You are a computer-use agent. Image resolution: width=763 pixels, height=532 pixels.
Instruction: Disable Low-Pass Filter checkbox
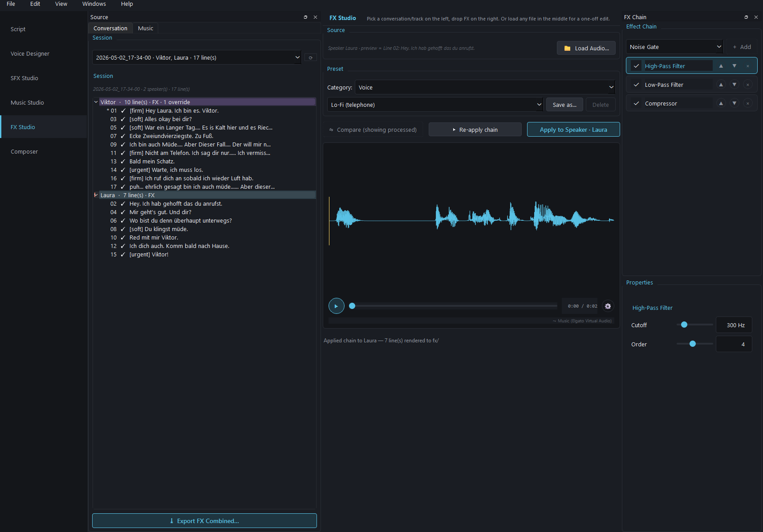[x=637, y=85]
